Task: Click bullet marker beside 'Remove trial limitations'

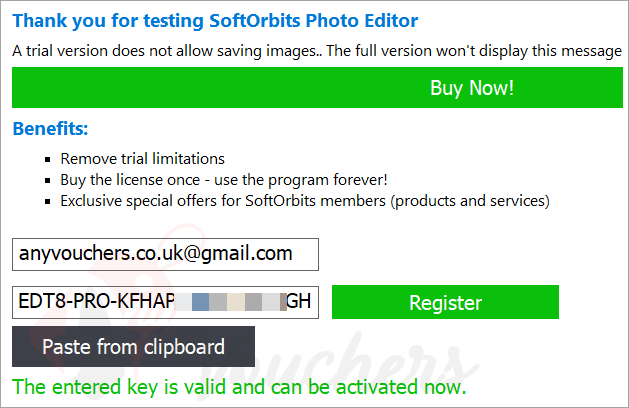Action: 47,159
